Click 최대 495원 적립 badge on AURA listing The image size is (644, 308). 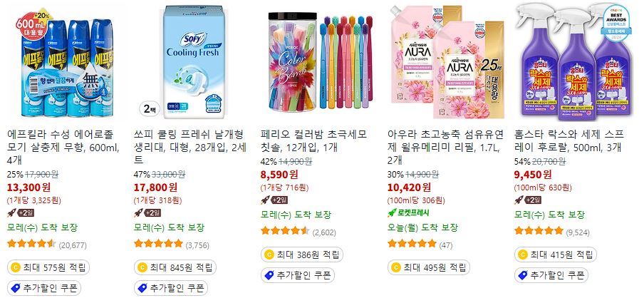(428, 268)
